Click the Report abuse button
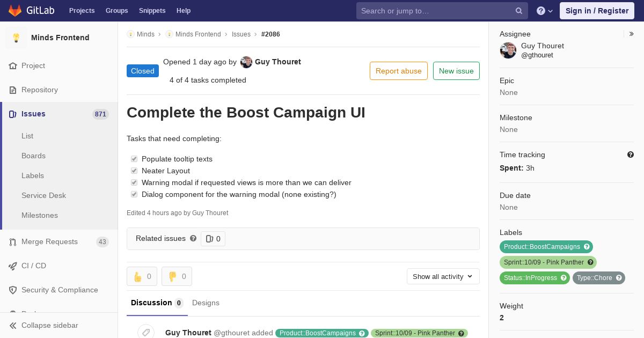 (x=399, y=71)
